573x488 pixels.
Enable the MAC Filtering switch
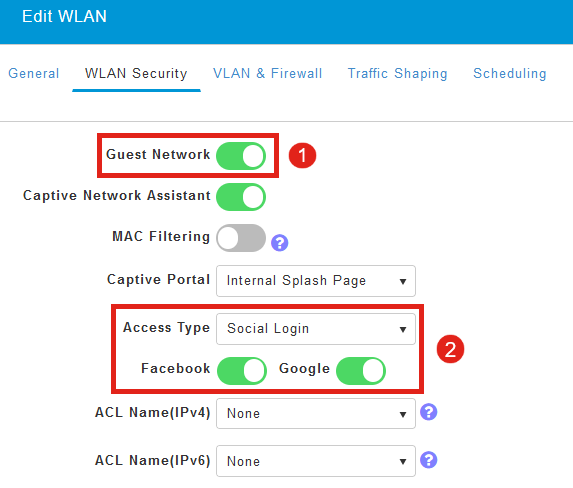tap(241, 238)
